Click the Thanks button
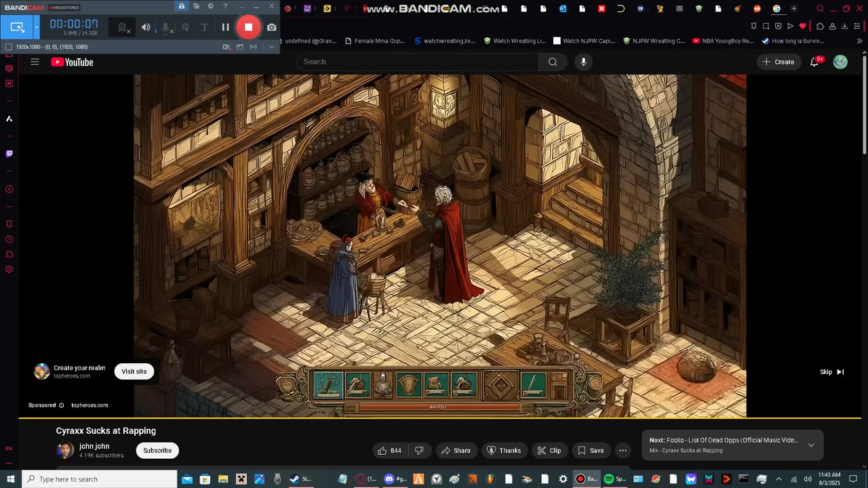Viewport: 868px width, 488px height. coord(504,450)
